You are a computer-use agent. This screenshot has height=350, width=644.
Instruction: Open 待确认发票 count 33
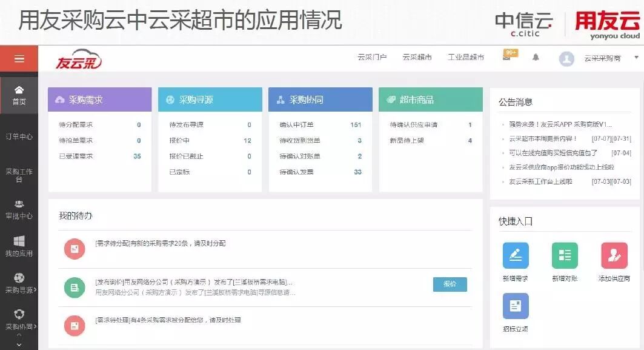357,172
